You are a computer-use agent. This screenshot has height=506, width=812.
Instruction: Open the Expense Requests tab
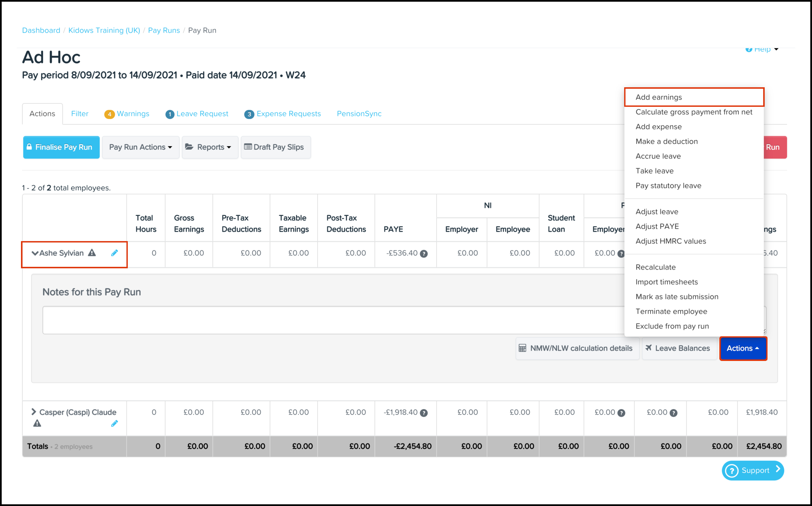pyautogui.click(x=288, y=114)
